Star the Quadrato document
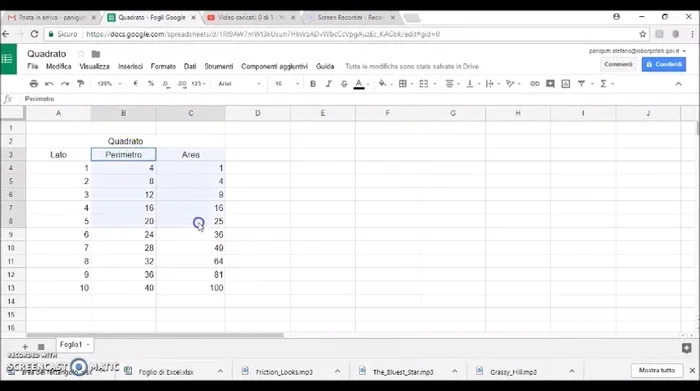Screen dimensions: 700x391 [81, 54]
